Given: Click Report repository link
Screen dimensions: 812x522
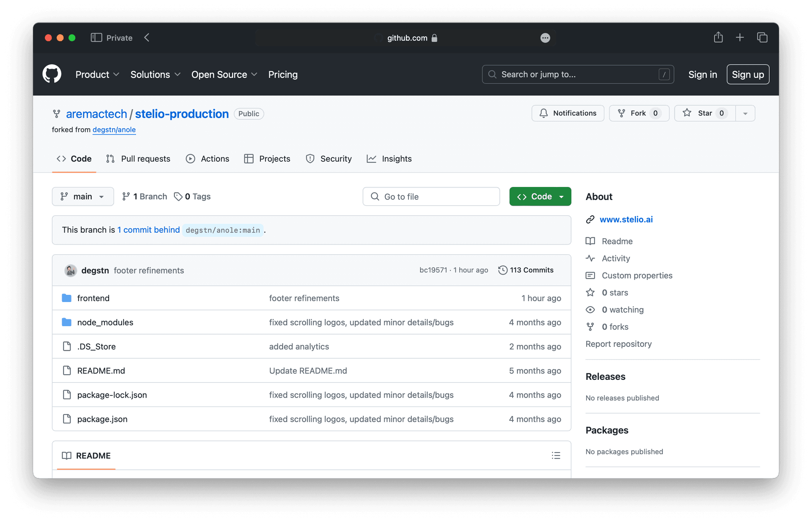Looking at the screenshot, I should [x=618, y=344].
